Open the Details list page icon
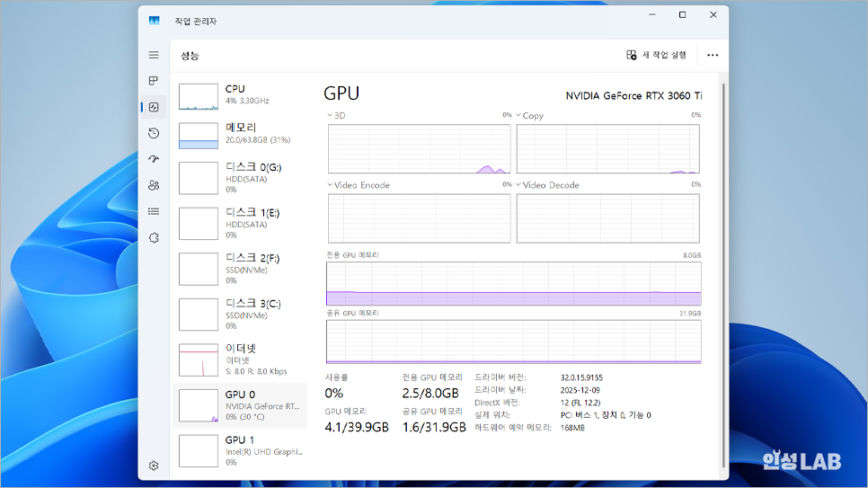 click(x=154, y=211)
